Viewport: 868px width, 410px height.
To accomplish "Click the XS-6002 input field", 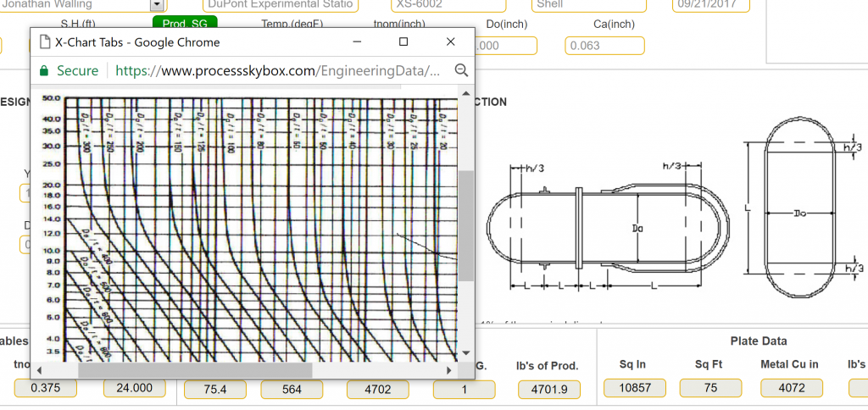I will (448, 4).
